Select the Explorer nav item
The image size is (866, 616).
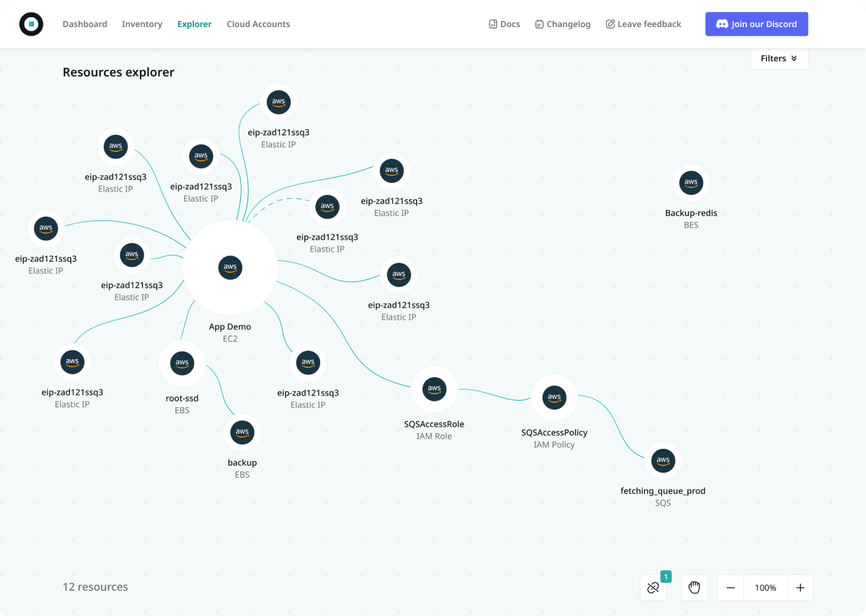pyautogui.click(x=194, y=24)
